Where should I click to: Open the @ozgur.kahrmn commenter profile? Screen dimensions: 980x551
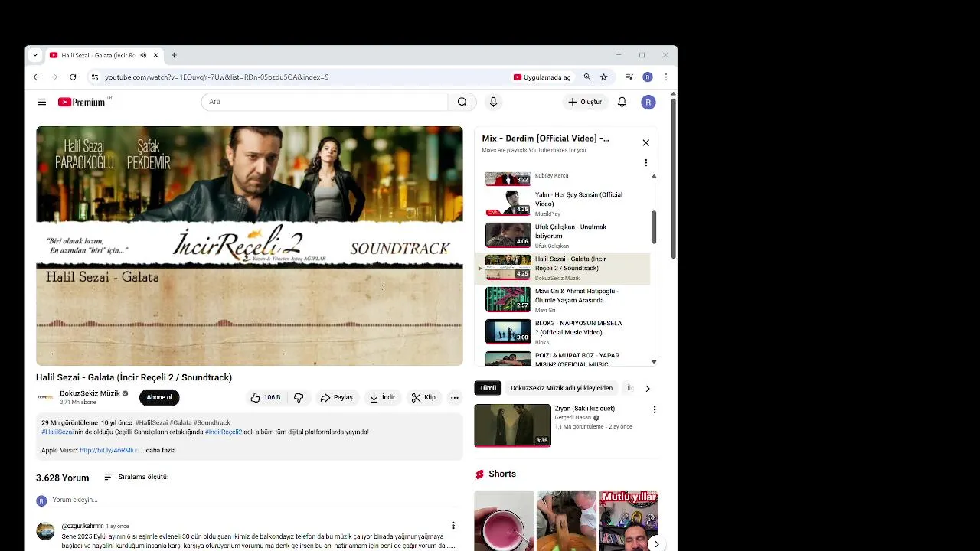click(x=83, y=526)
